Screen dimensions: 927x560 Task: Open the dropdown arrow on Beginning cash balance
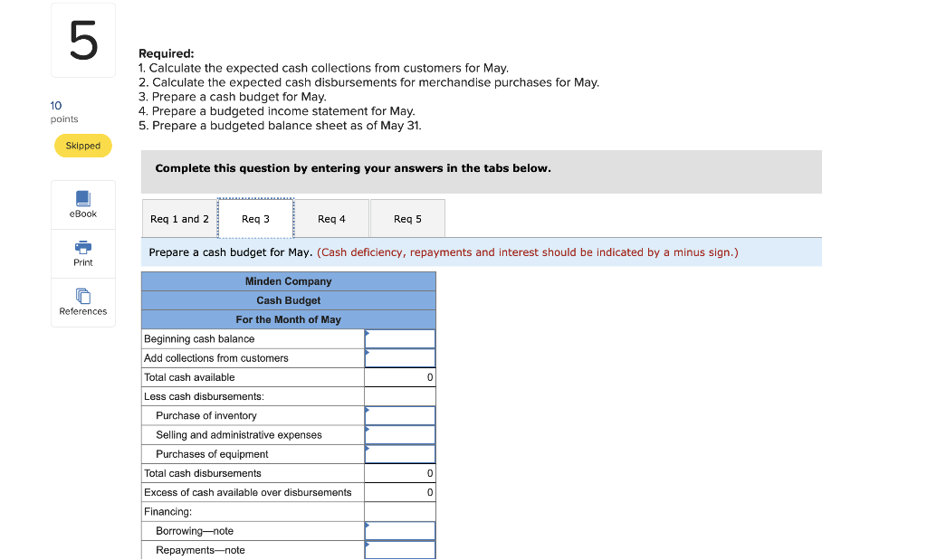click(368, 333)
